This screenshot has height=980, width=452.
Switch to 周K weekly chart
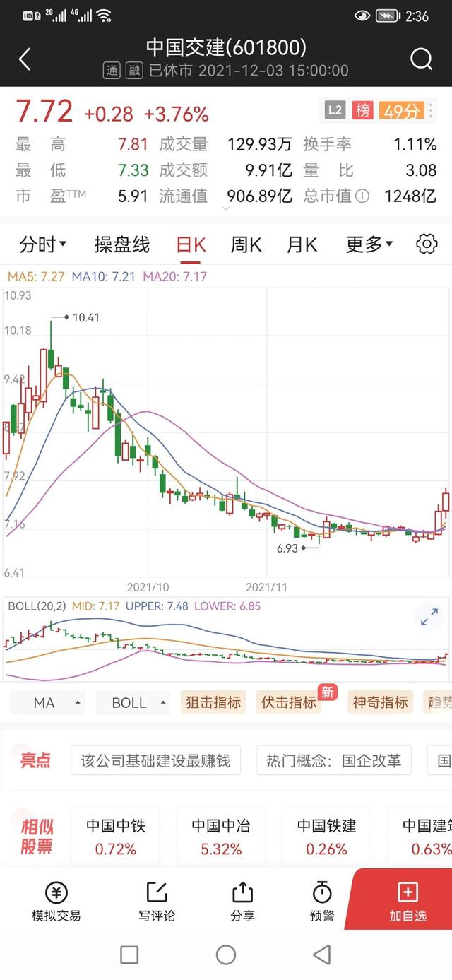246,244
